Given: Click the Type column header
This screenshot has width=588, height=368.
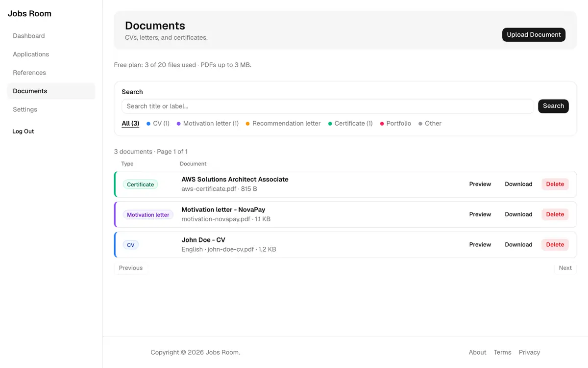Looking at the screenshot, I should tap(127, 164).
